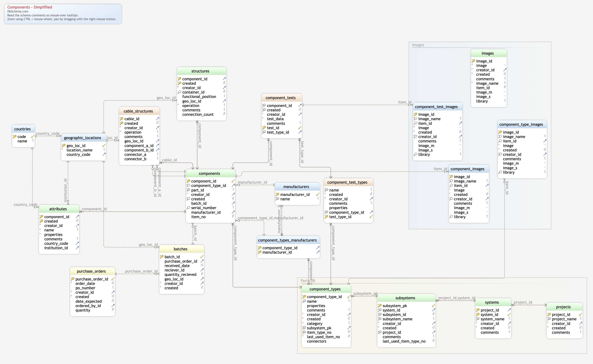Viewport: 593px width, 364px height.
Task: Select the 'project_id,system_id' relationship label
Action: pos(456,298)
